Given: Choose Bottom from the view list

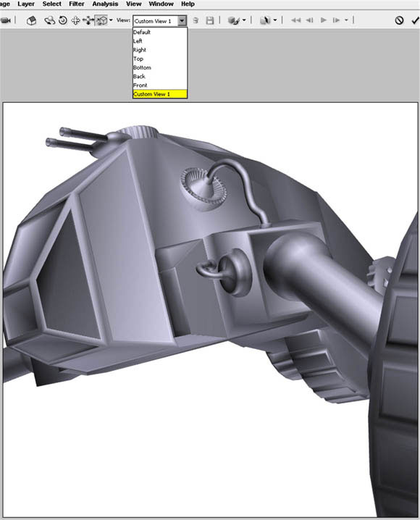Looking at the screenshot, I should click(x=160, y=67).
